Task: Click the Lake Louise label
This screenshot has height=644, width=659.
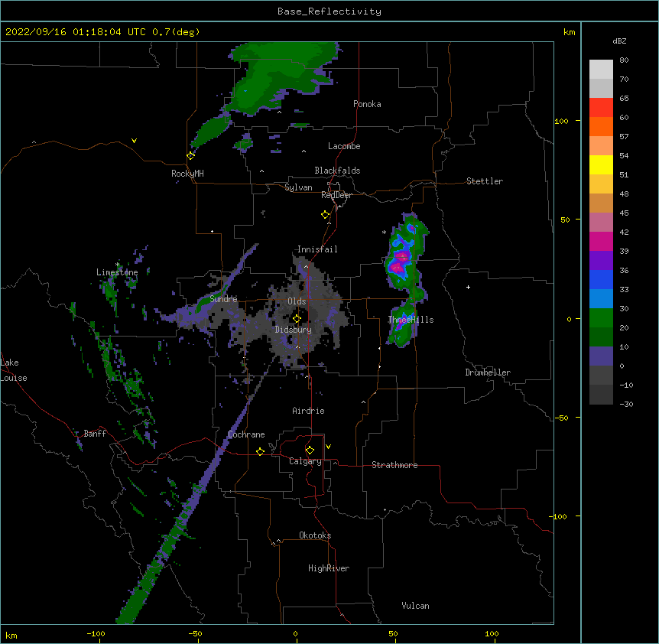Action: click(14, 370)
